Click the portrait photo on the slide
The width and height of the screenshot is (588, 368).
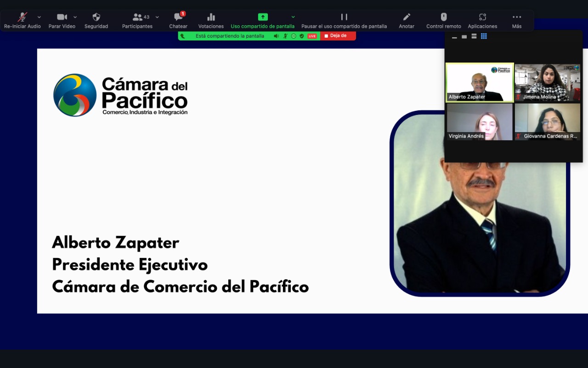tap(480, 204)
